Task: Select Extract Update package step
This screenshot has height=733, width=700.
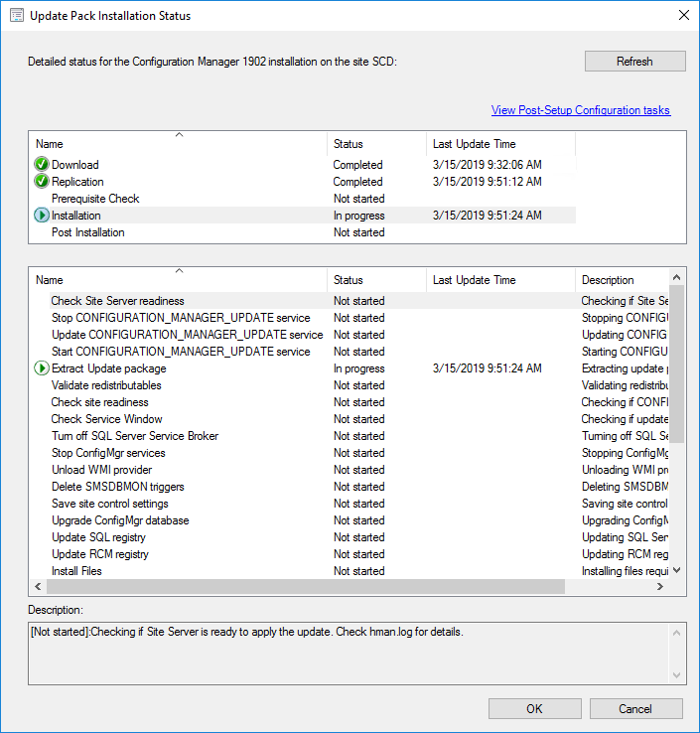Action: (350, 368)
